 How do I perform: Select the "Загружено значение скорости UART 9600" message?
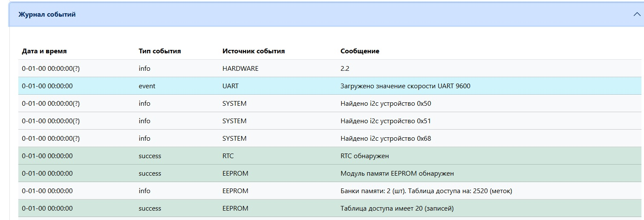405,86
